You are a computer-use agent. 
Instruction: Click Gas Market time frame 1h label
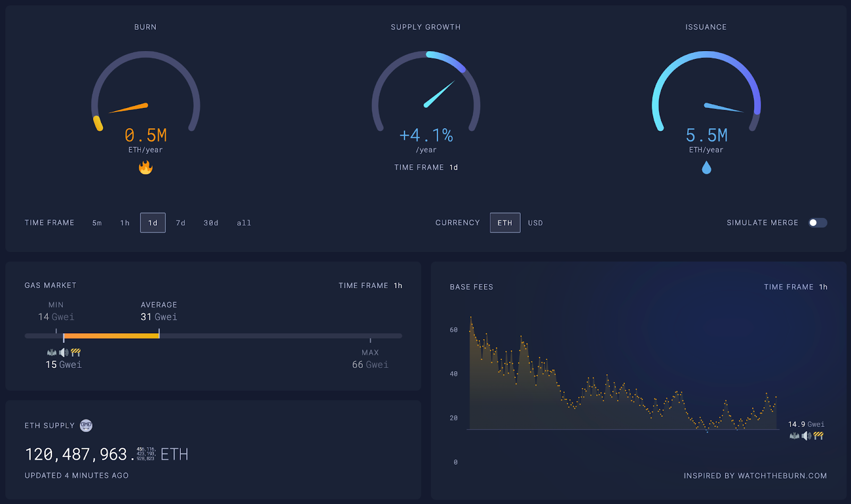pyautogui.click(x=398, y=285)
